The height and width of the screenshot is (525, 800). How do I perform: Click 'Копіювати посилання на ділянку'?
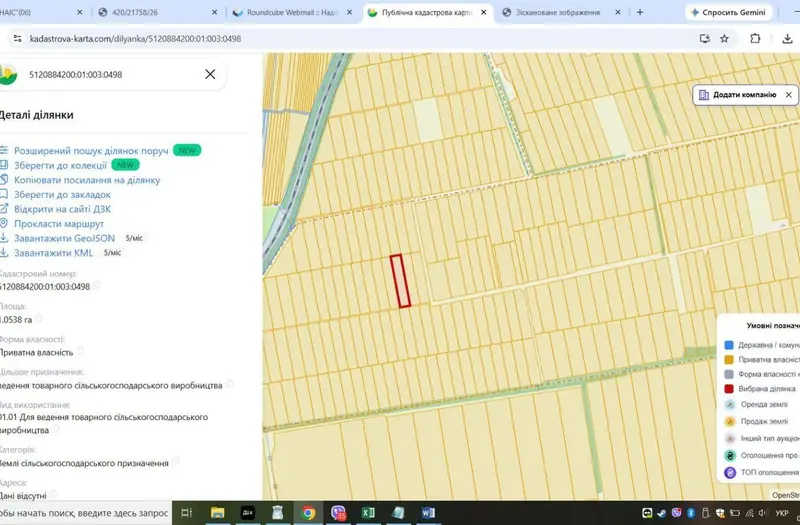[x=87, y=180]
